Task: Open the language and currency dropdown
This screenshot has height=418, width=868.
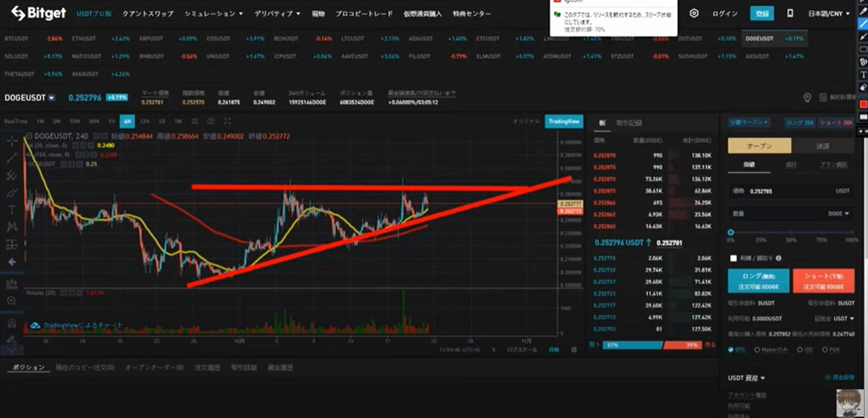Action: [x=828, y=14]
